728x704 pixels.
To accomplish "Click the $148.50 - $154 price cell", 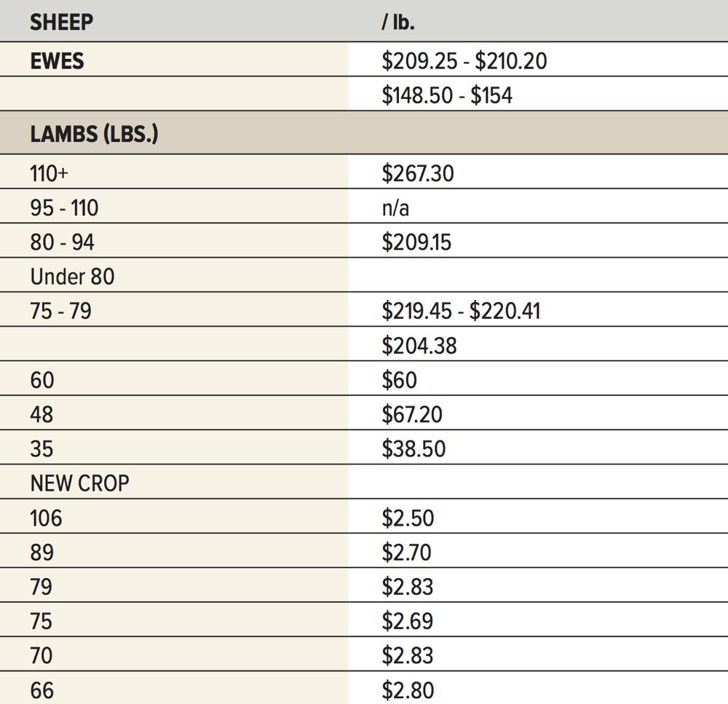I will [x=447, y=95].
